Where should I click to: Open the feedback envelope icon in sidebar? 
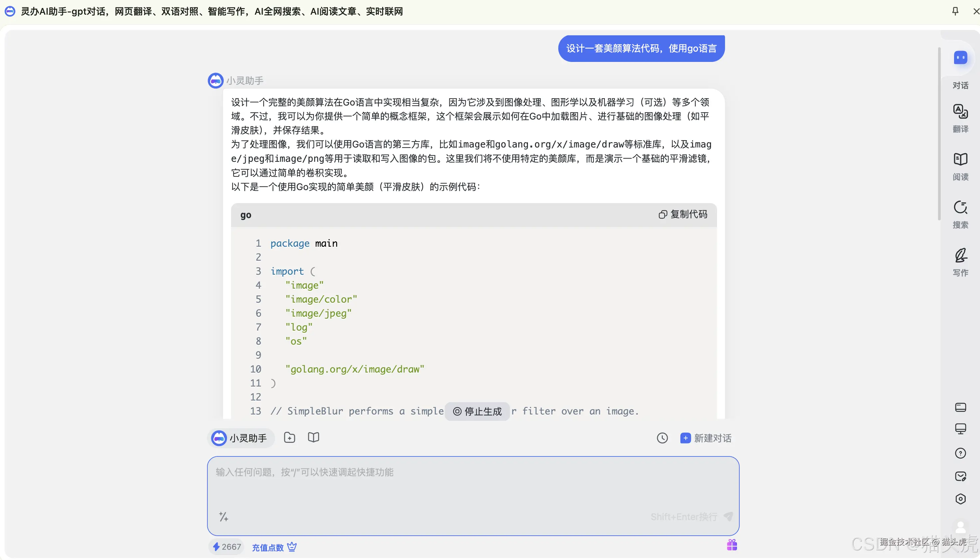tap(960, 476)
